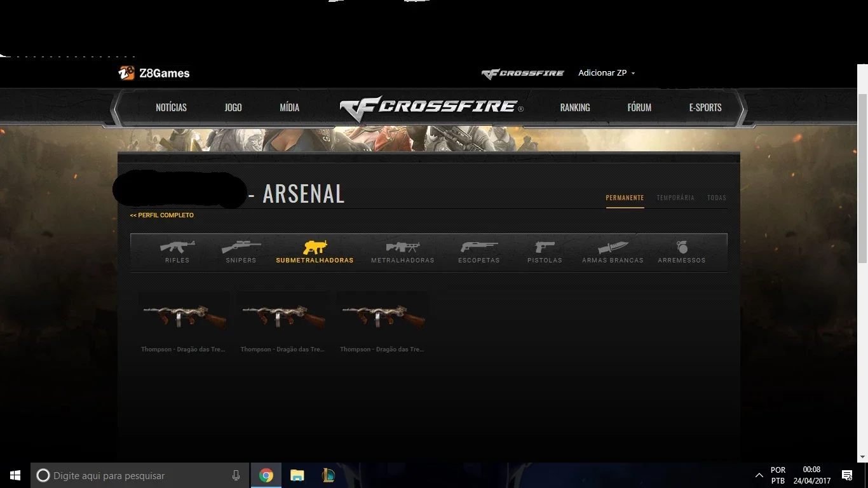Open the Ranking menu
The width and height of the screenshot is (868, 488).
pyautogui.click(x=575, y=107)
